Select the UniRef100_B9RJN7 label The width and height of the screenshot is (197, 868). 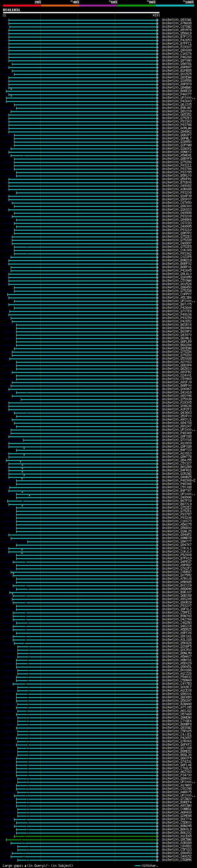point(177,108)
